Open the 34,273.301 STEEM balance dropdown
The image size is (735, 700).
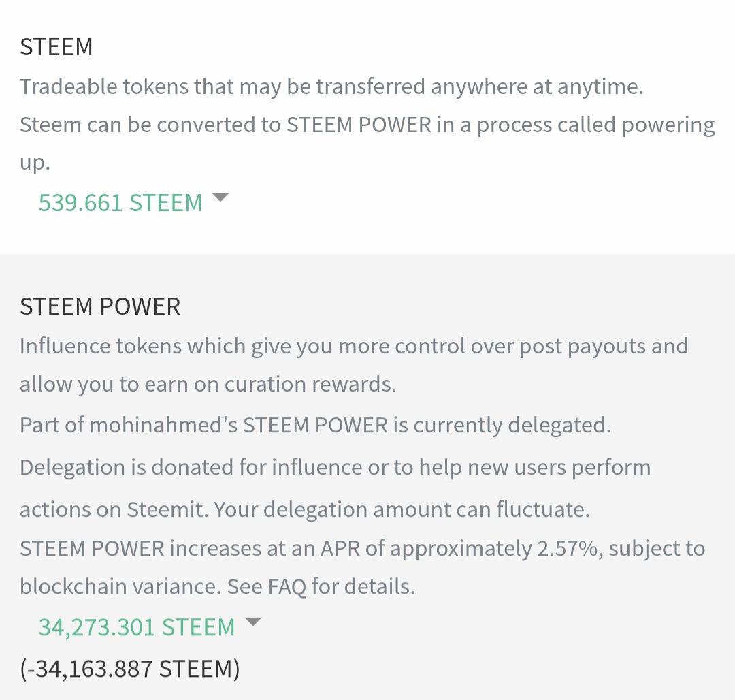pyautogui.click(x=136, y=627)
